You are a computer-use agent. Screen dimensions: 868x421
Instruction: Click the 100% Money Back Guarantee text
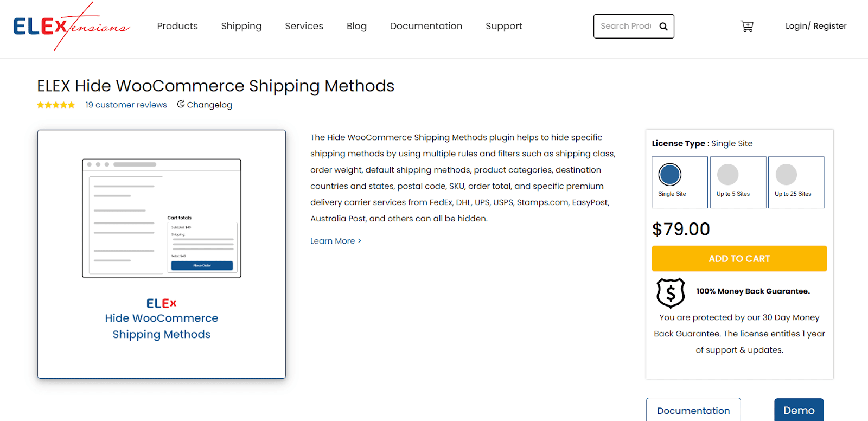click(753, 291)
